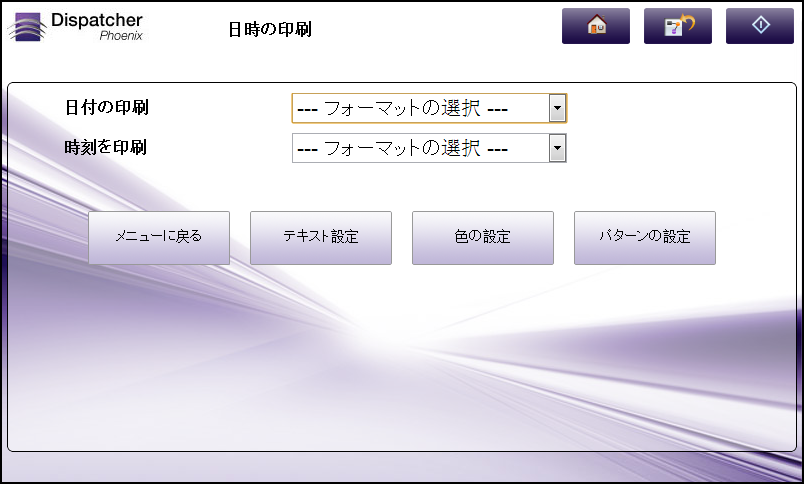Expand the date format arrow button
The width and height of the screenshot is (804, 484).
(x=557, y=108)
